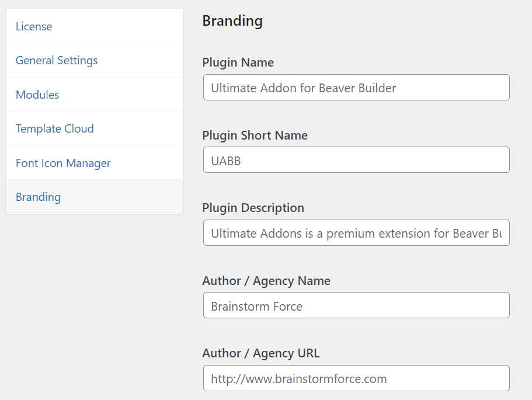532x400 pixels.
Task: Focus the Plugin Description text box
Action: [356, 232]
